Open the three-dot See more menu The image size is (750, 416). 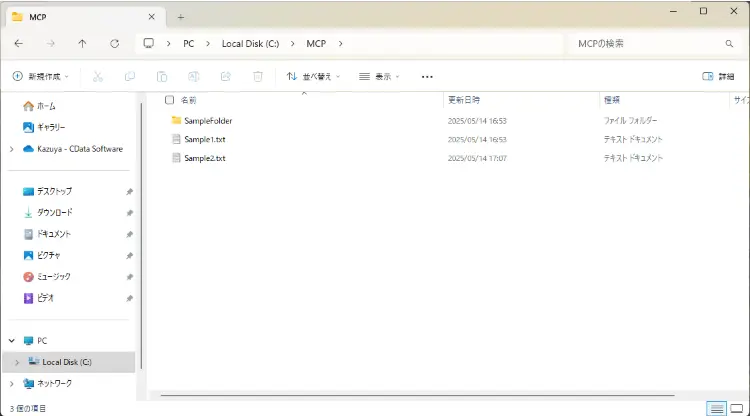point(427,77)
